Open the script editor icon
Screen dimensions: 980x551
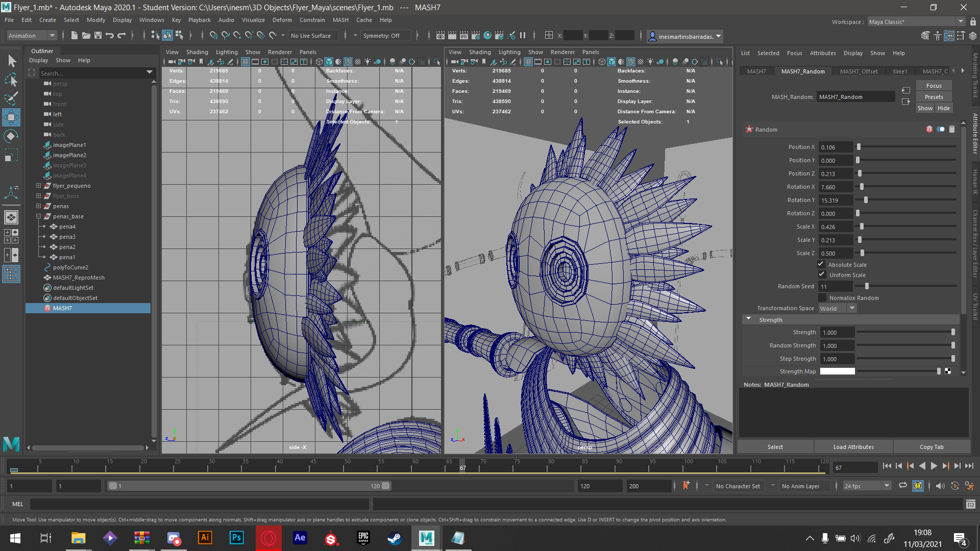(970, 504)
